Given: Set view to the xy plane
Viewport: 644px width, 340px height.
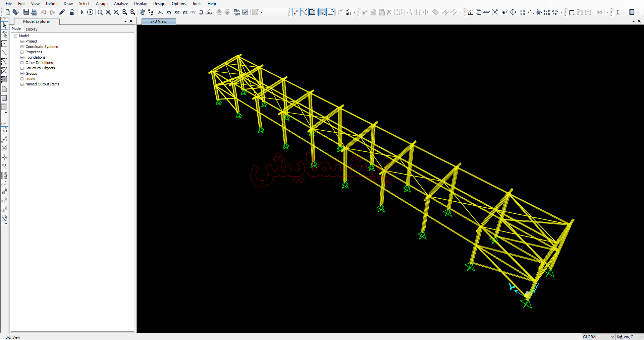Looking at the screenshot, I should 169,12.
